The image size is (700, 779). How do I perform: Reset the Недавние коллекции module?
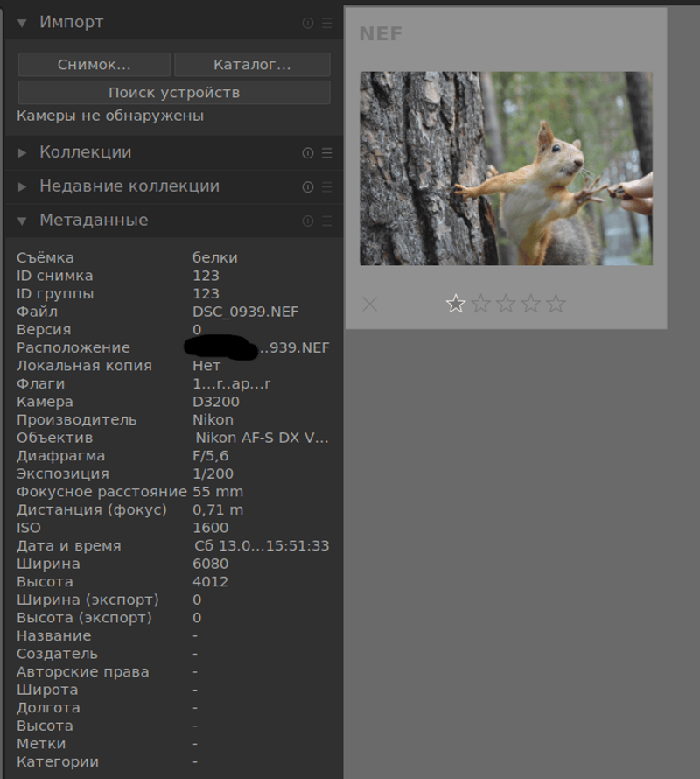point(307,186)
